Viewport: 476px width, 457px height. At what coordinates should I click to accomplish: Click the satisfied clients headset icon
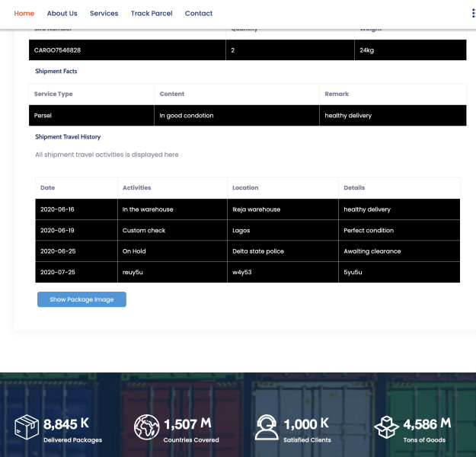point(267,427)
